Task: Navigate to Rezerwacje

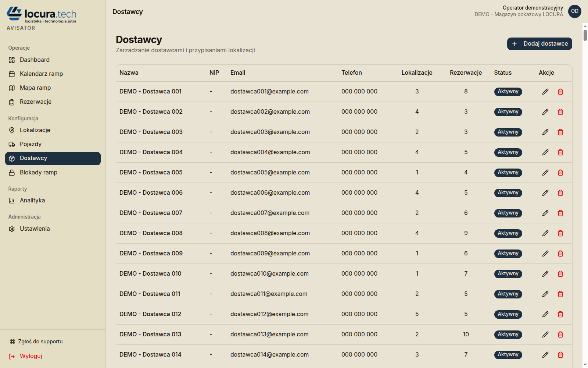Action: pyautogui.click(x=53, y=102)
